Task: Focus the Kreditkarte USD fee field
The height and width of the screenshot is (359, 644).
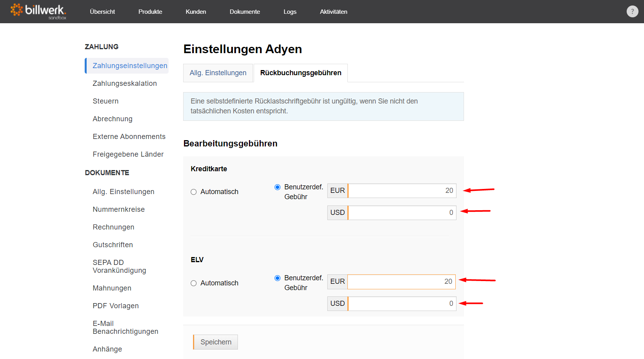Action: pyautogui.click(x=402, y=213)
